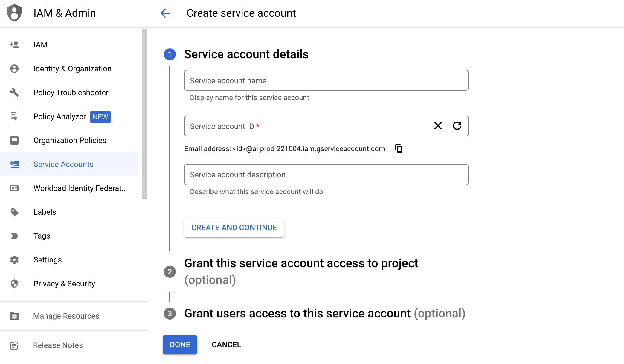The width and height of the screenshot is (624, 364).
Task: Expand step 3 grant users access
Action: point(297,314)
